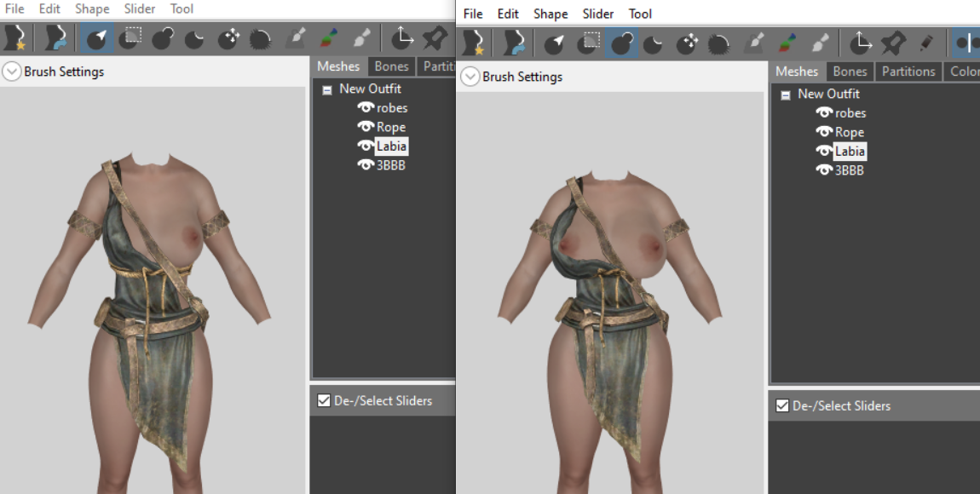Collapse New Outfit tree in the left window
The width and height of the screenshot is (980, 494).
(327, 90)
